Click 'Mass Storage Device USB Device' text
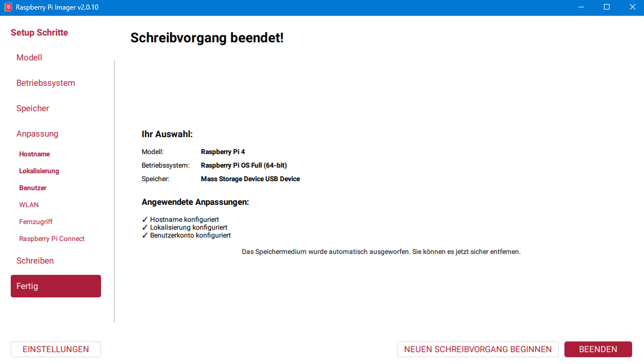This screenshot has width=644, height=364. pyautogui.click(x=251, y=179)
